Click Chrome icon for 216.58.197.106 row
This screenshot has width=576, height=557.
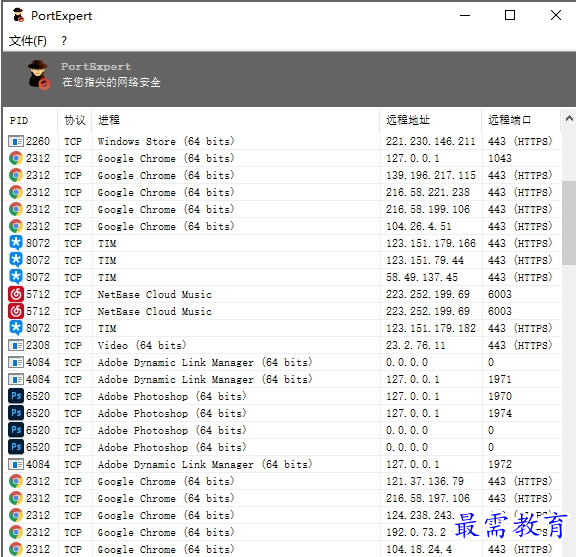click(x=15, y=498)
